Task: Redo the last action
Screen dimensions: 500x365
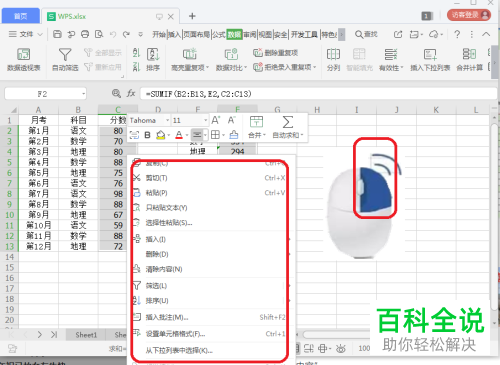Action: pyautogui.click(x=126, y=34)
